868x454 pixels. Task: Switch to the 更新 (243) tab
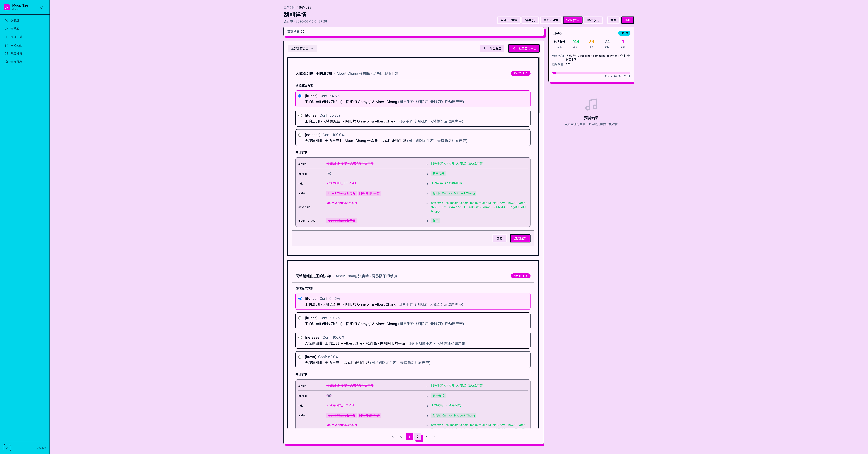pyautogui.click(x=551, y=20)
